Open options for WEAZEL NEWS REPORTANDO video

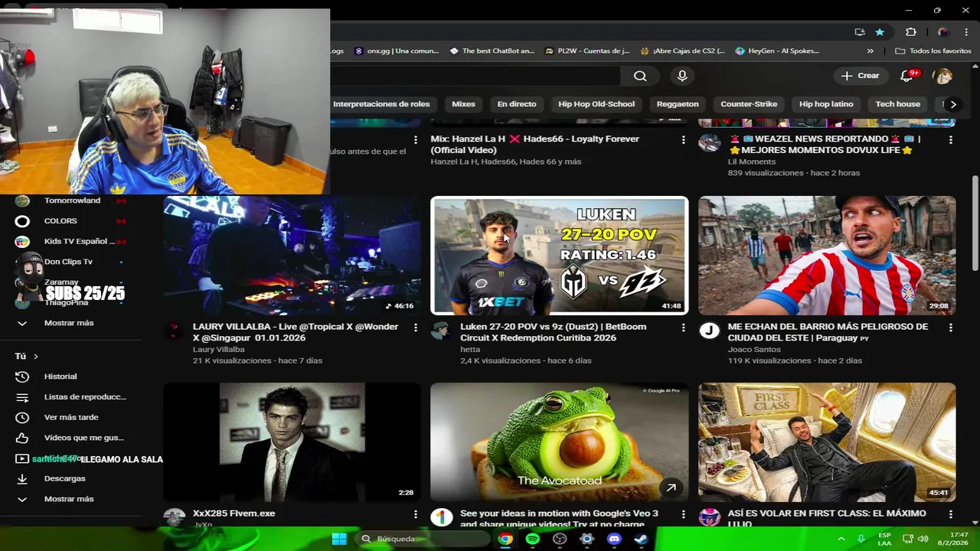pos(951,140)
